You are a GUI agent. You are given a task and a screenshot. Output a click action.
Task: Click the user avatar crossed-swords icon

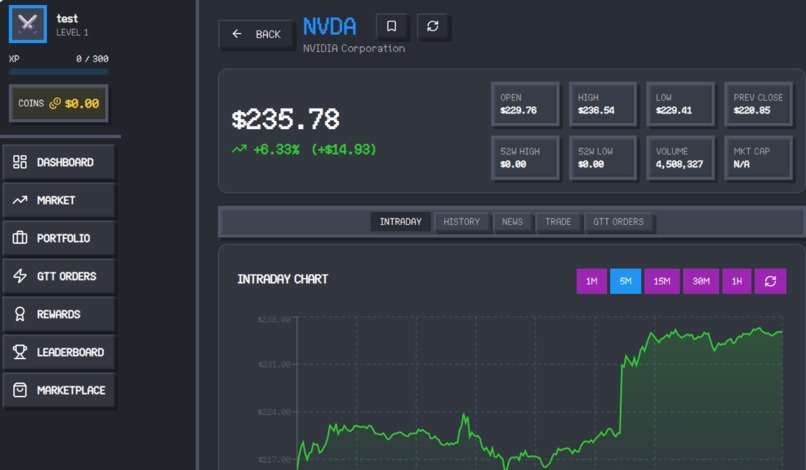coord(28,24)
